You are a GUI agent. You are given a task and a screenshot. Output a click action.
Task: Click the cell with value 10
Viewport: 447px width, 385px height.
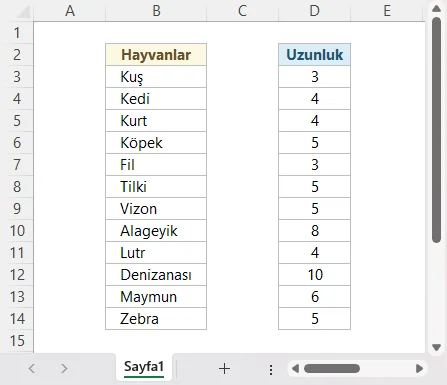314,275
